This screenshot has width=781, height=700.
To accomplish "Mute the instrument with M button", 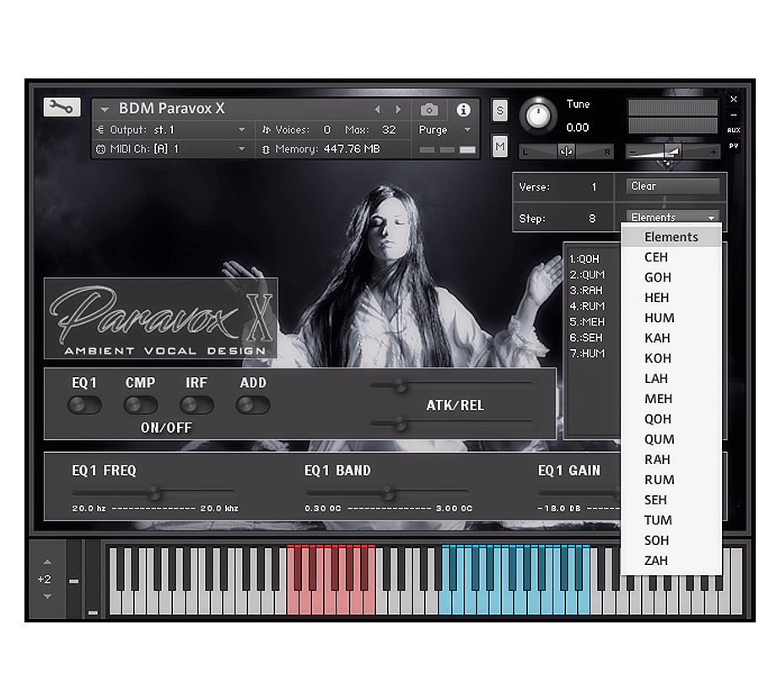I will tap(499, 146).
